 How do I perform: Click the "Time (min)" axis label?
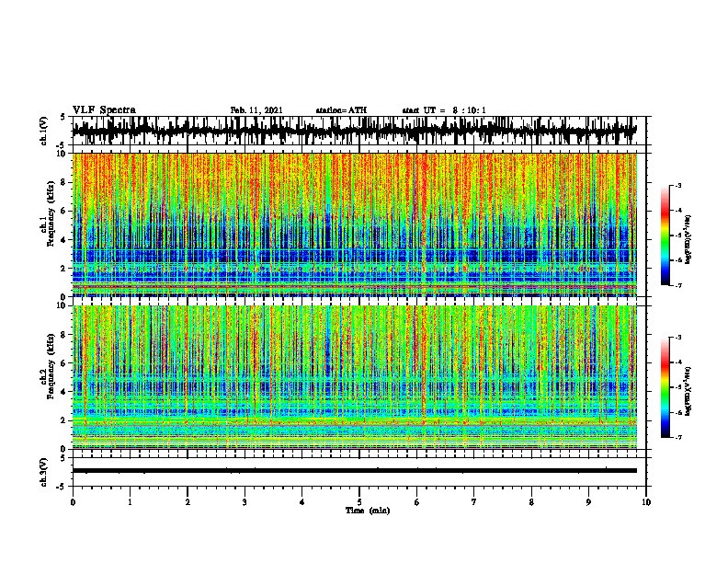[x=368, y=511]
